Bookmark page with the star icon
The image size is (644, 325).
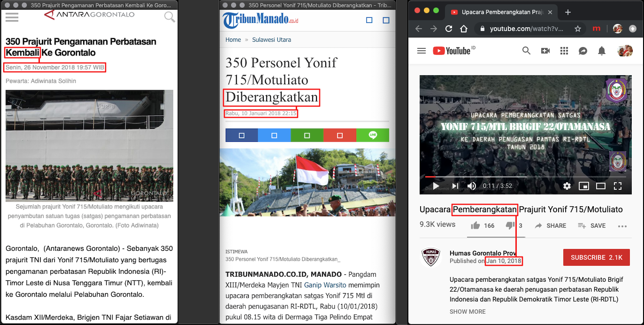tap(578, 29)
